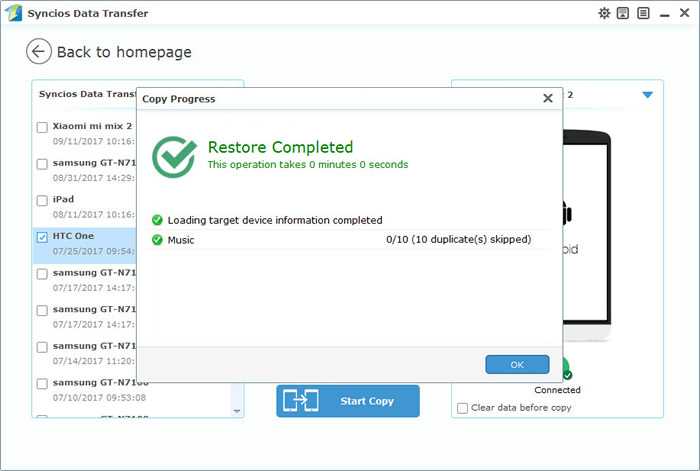Close the Copy Progress dialog
This screenshot has width=700, height=471.
pos(548,98)
